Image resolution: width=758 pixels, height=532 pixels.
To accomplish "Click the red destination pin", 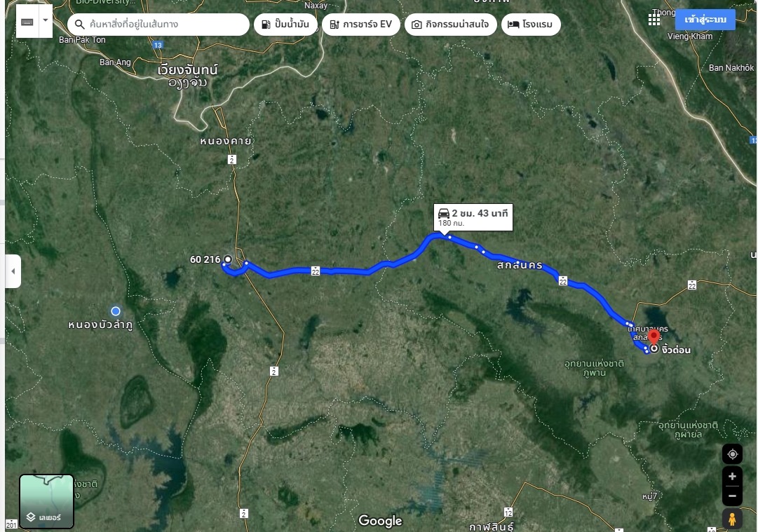I will pyautogui.click(x=654, y=338).
